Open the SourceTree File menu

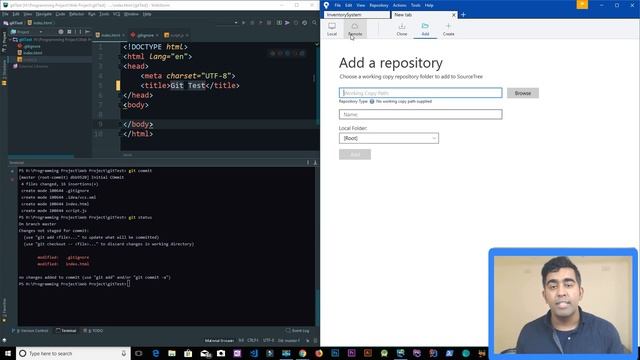click(338, 5)
